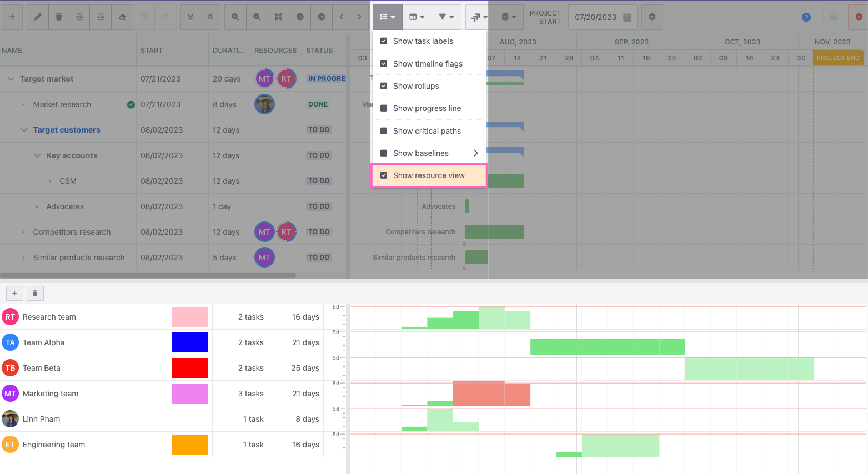Click the PROJECT END timeline marker
The width and height of the screenshot is (868, 474).
[x=838, y=58]
